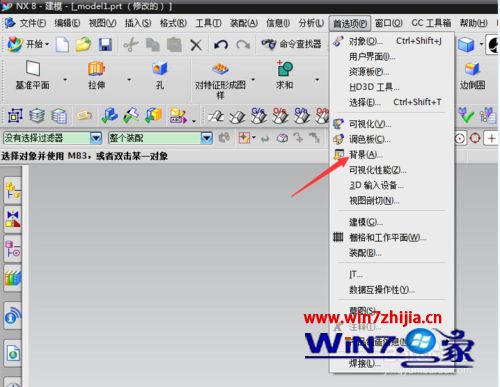
Task: Open the 格式(R) menu
Action: pyautogui.click(x=173, y=23)
